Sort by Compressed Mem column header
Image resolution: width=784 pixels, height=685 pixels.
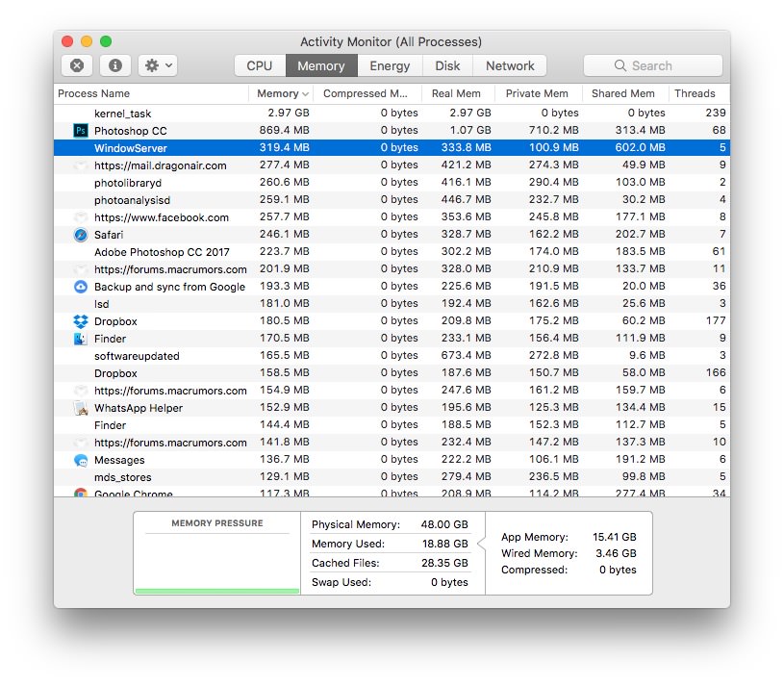click(367, 93)
